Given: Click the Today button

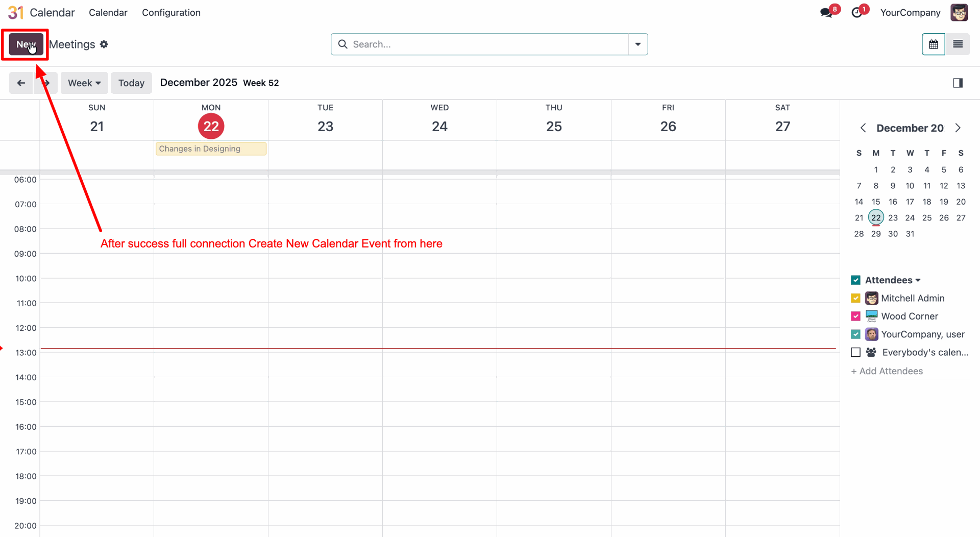Looking at the screenshot, I should (131, 83).
